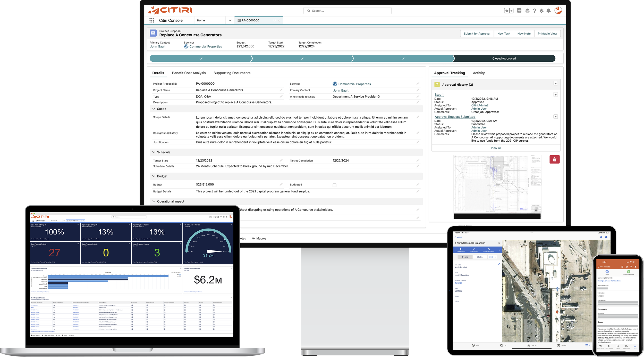Delete the attached drawing via red trash icon
The height and width of the screenshot is (357, 644).
555,159
